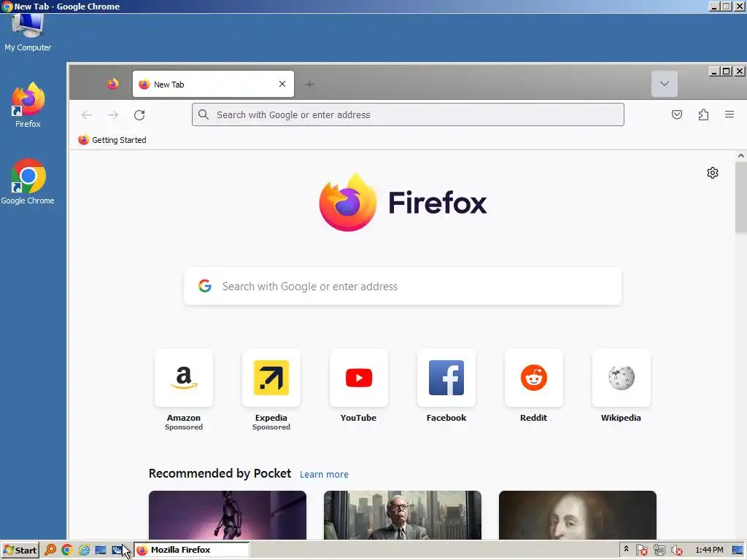747x560 pixels.
Task: Click the Google G icon in search box
Action: click(x=205, y=286)
